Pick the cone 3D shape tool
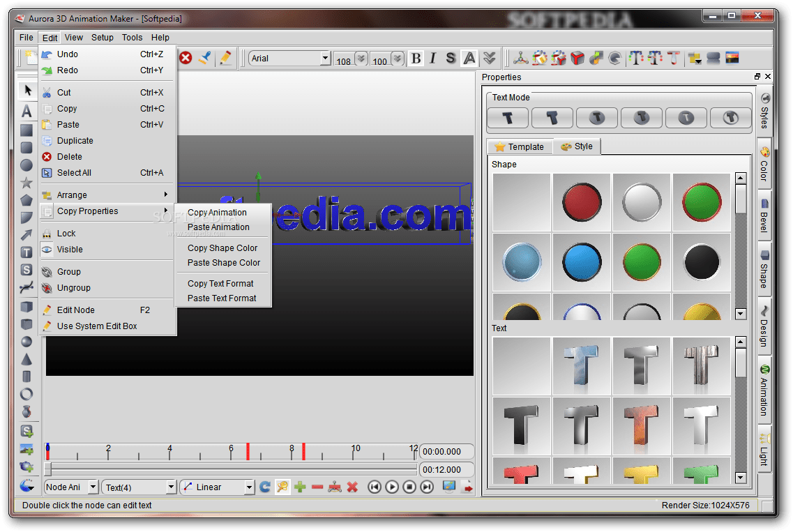Image resolution: width=793 pixels, height=532 pixels. [x=27, y=360]
